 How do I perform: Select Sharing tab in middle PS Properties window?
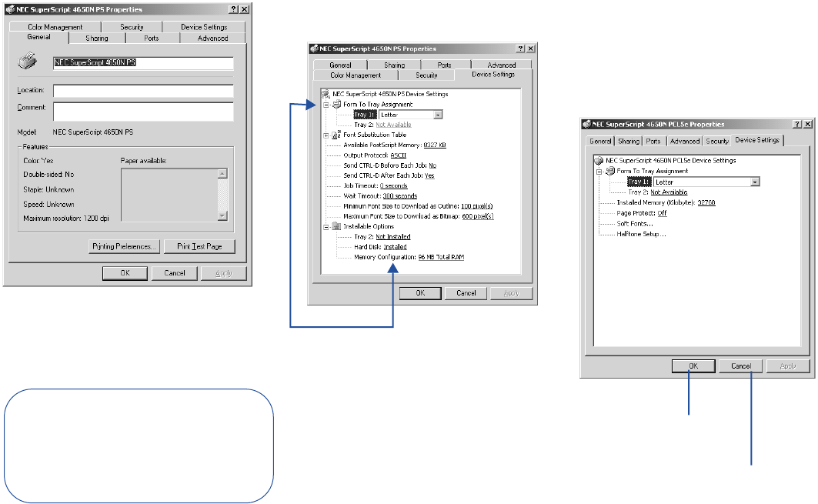click(395, 65)
